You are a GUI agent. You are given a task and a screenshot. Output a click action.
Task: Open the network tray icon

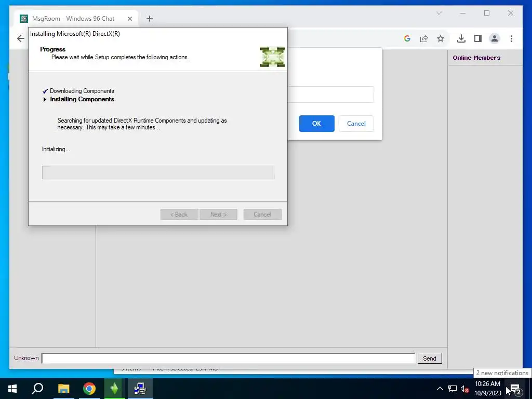coord(453,389)
